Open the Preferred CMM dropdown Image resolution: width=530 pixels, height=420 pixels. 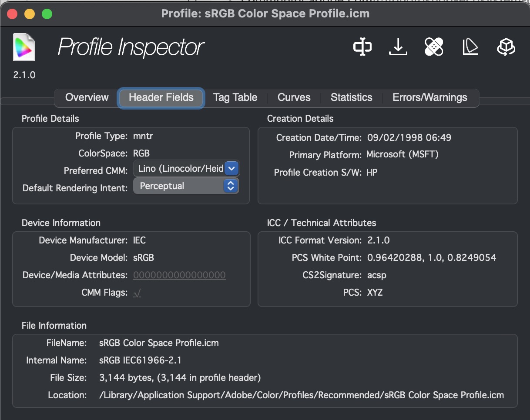231,169
